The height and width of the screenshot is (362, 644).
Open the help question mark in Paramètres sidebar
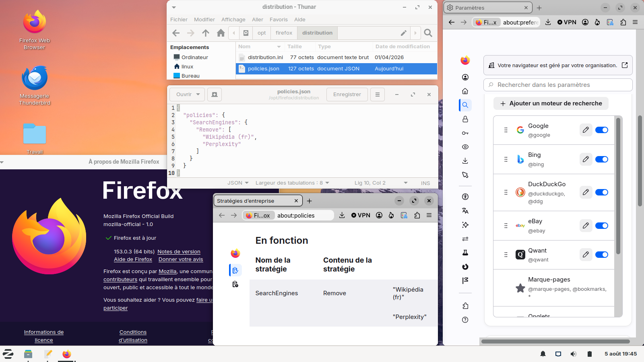point(465,320)
